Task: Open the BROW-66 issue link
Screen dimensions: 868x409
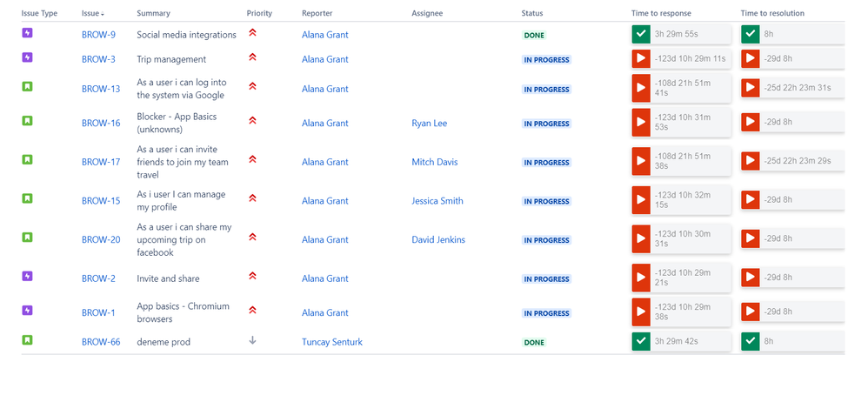Action: point(101,342)
